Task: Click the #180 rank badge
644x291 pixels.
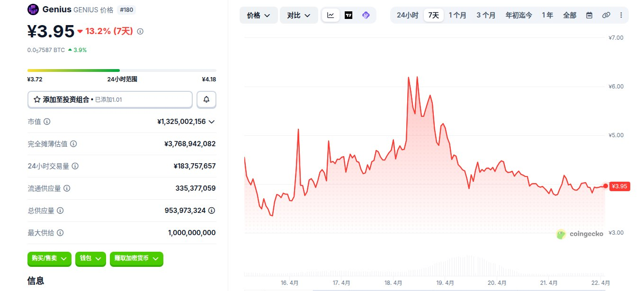Action: tap(125, 9)
